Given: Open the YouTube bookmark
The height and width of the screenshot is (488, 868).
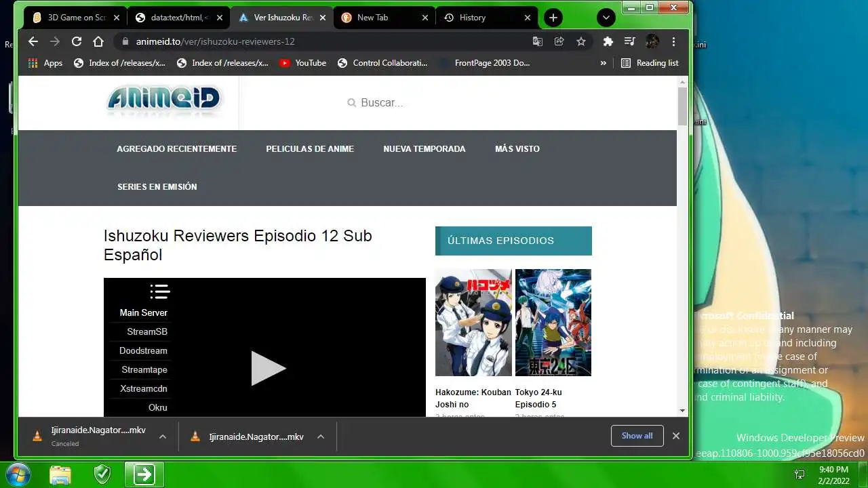Looking at the screenshot, I should pyautogui.click(x=303, y=63).
